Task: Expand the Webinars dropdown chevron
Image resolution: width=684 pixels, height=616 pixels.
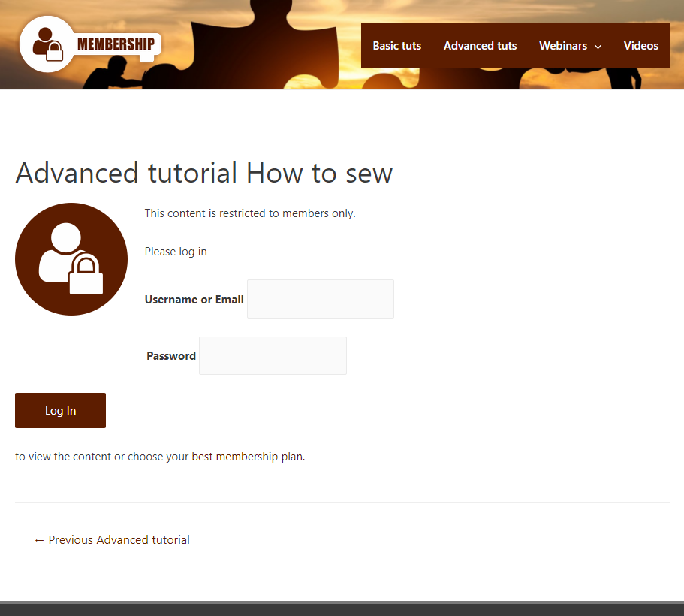Action: point(598,47)
